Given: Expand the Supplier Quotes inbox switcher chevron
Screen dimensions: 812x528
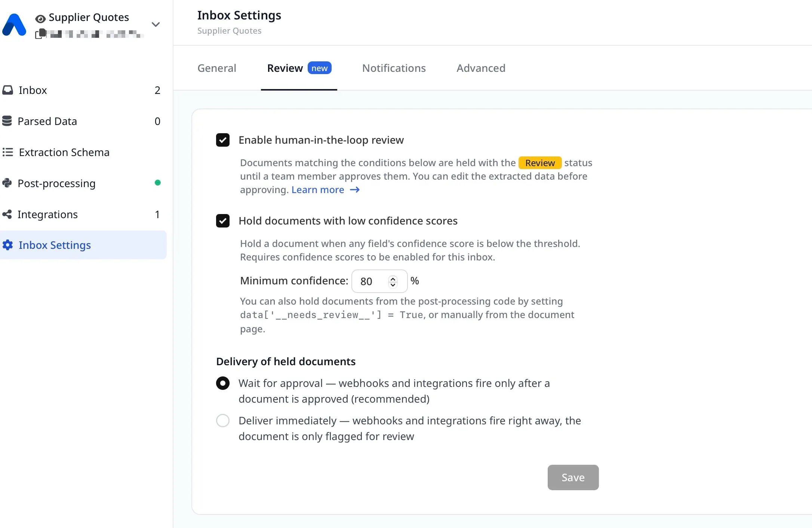Looking at the screenshot, I should (x=156, y=25).
